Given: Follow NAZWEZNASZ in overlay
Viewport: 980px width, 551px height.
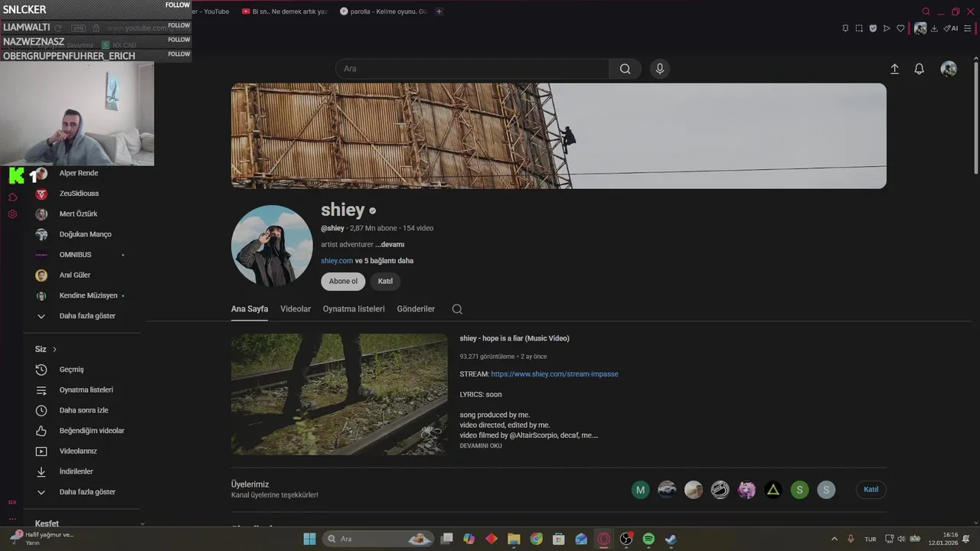Looking at the screenshot, I should tap(179, 40).
